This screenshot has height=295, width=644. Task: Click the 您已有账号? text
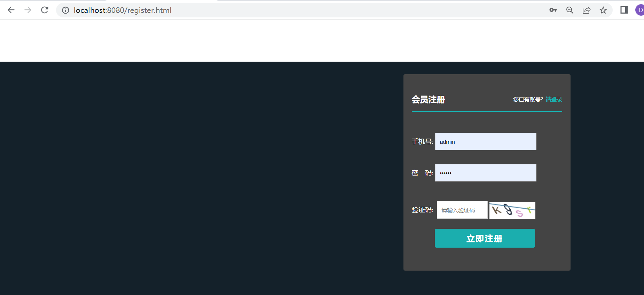click(x=528, y=99)
